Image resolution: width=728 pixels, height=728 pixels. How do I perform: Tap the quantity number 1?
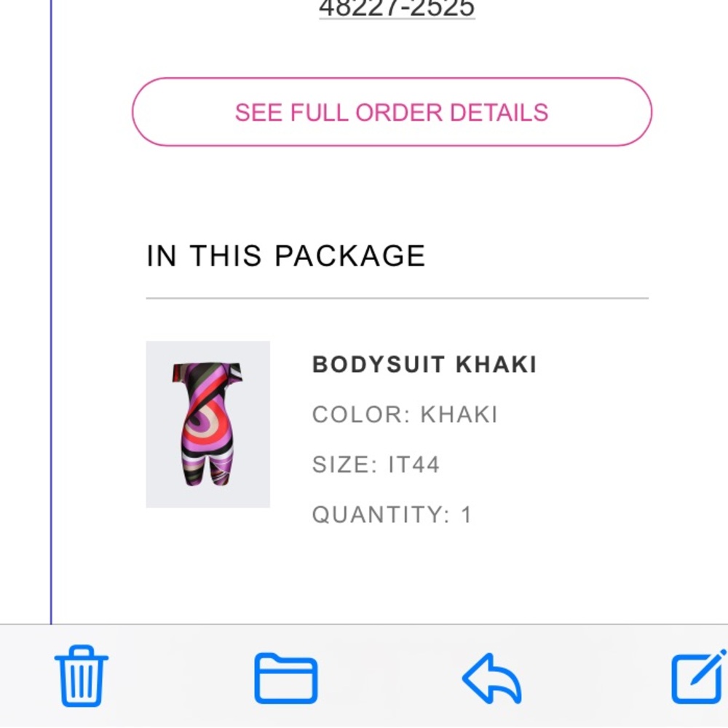467,515
